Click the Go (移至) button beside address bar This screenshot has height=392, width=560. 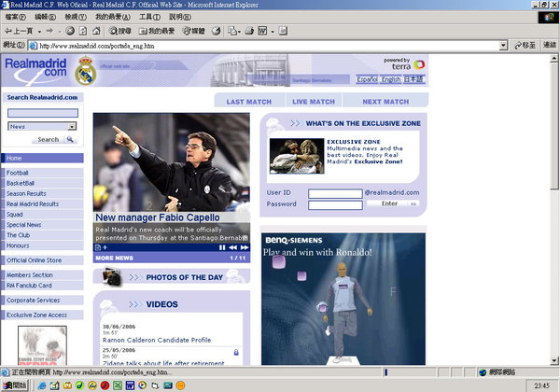(x=525, y=46)
